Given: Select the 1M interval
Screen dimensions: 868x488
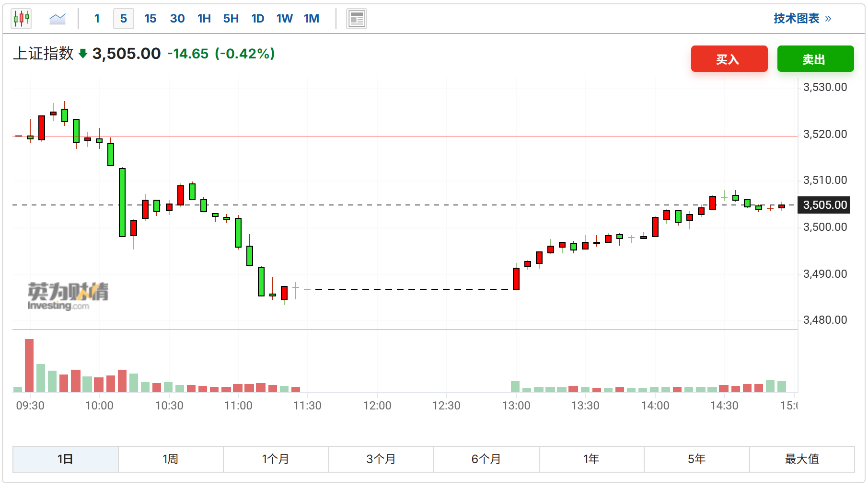Looking at the screenshot, I should [312, 19].
